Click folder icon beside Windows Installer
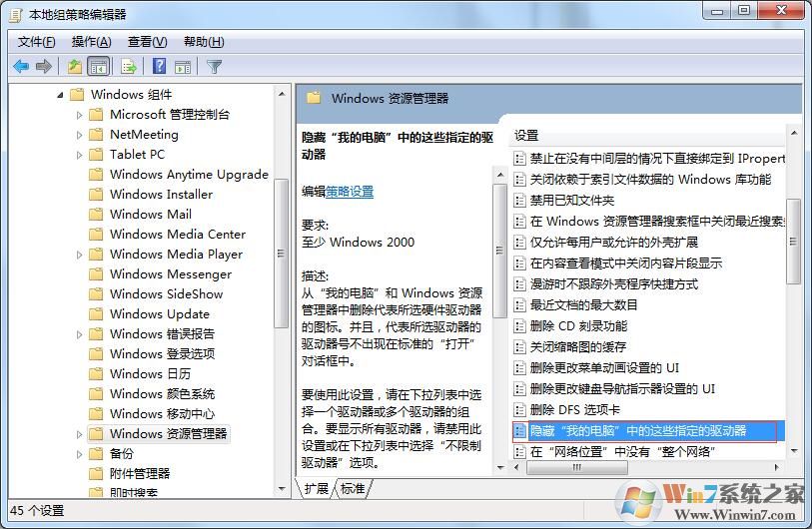 tap(96, 194)
